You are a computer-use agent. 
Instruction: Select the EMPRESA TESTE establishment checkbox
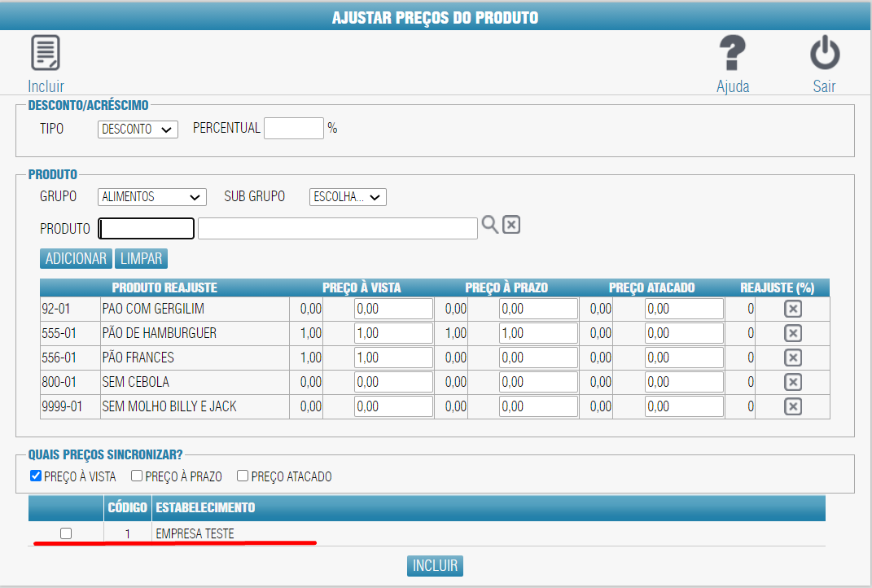click(x=66, y=533)
